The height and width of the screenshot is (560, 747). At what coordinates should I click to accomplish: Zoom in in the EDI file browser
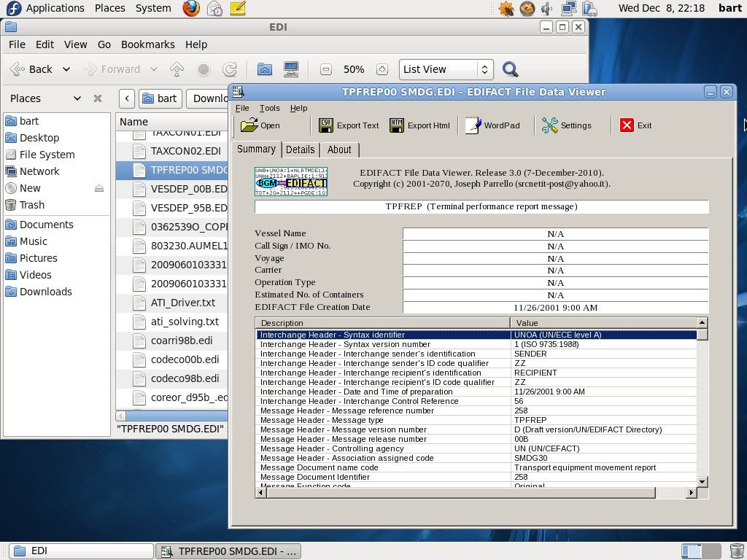click(x=382, y=69)
